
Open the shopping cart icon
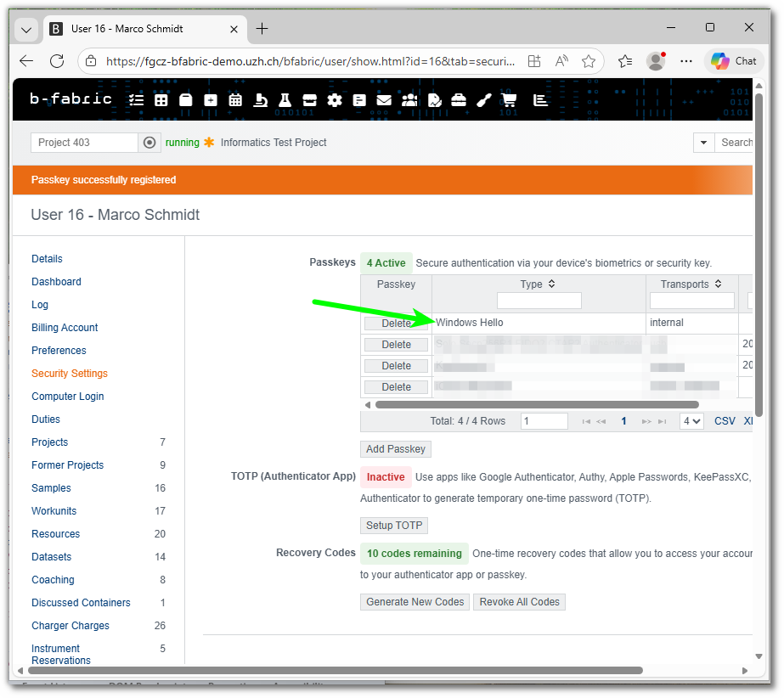pyautogui.click(x=509, y=100)
